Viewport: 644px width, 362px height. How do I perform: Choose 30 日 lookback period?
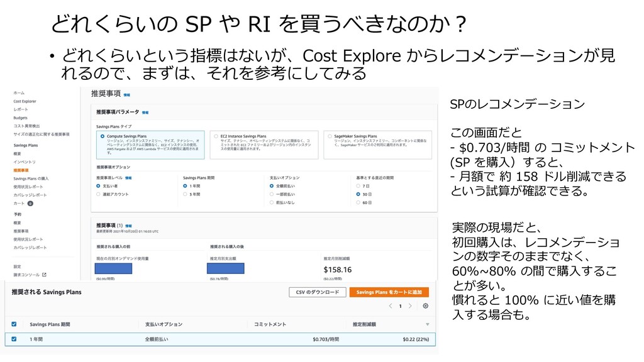point(358,194)
